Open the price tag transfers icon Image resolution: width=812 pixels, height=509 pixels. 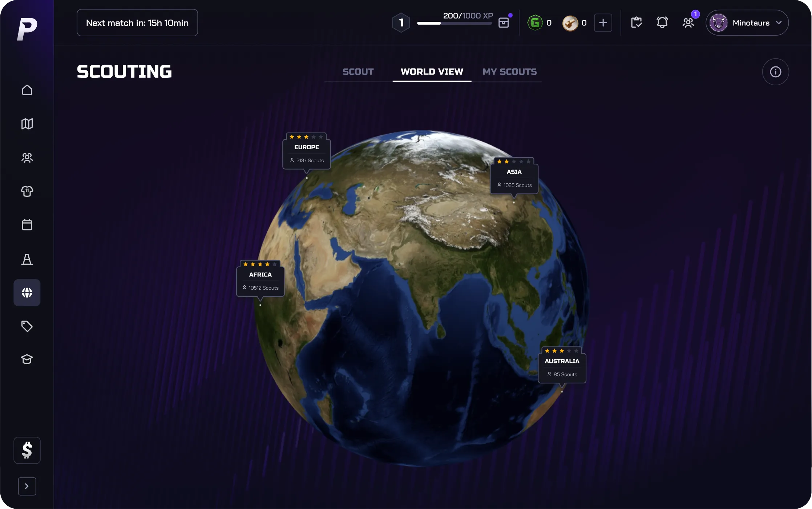pyautogui.click(x=27, y=326)
